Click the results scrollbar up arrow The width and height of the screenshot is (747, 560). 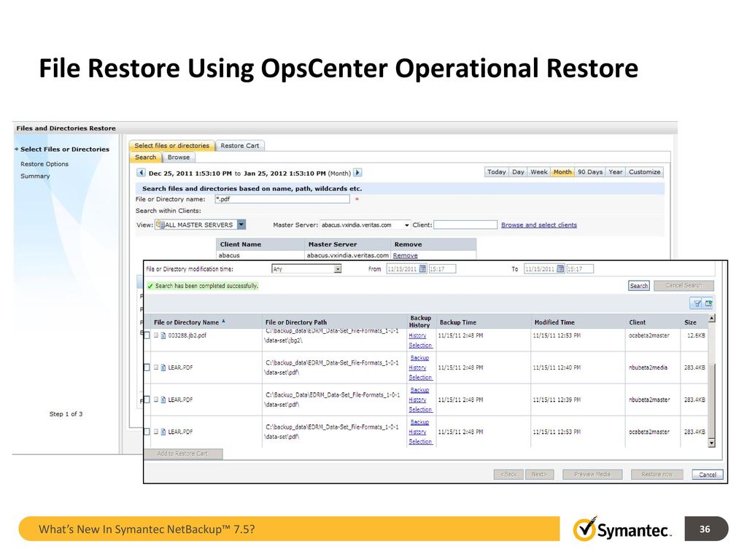tap(712, 318)
